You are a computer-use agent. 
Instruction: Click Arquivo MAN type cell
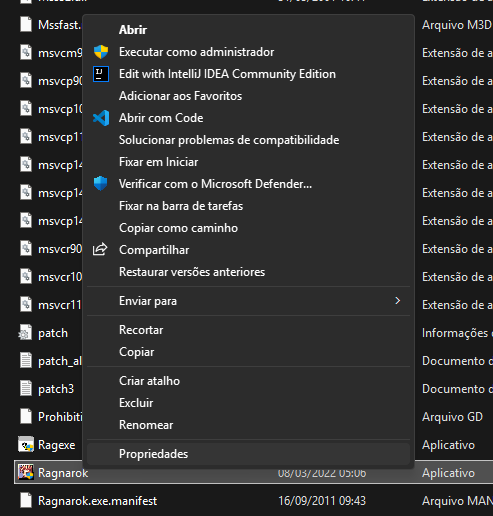(x=457, y=501)
